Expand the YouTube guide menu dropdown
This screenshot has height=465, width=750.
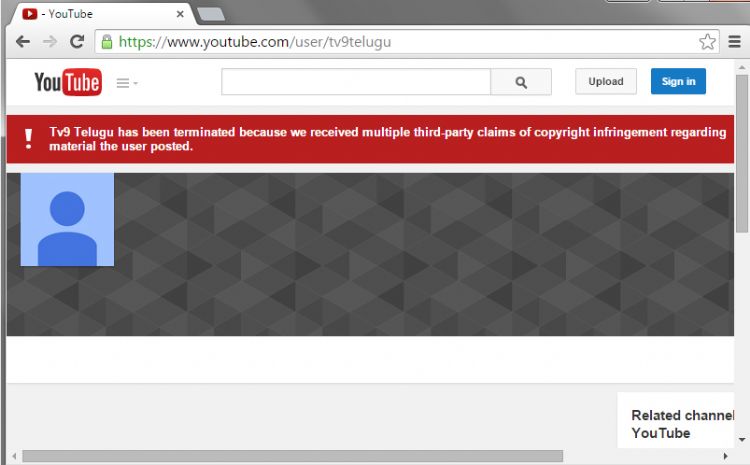coord(127,83)
